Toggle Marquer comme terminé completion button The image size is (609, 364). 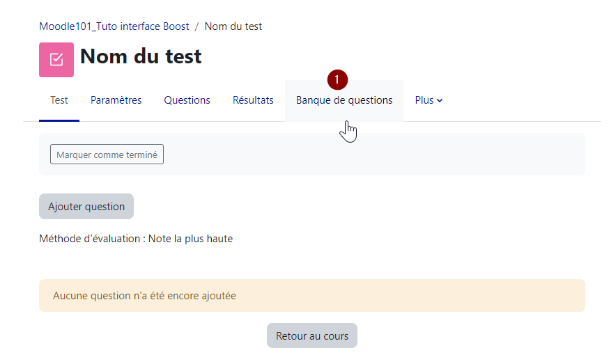(x=107, y=155)
